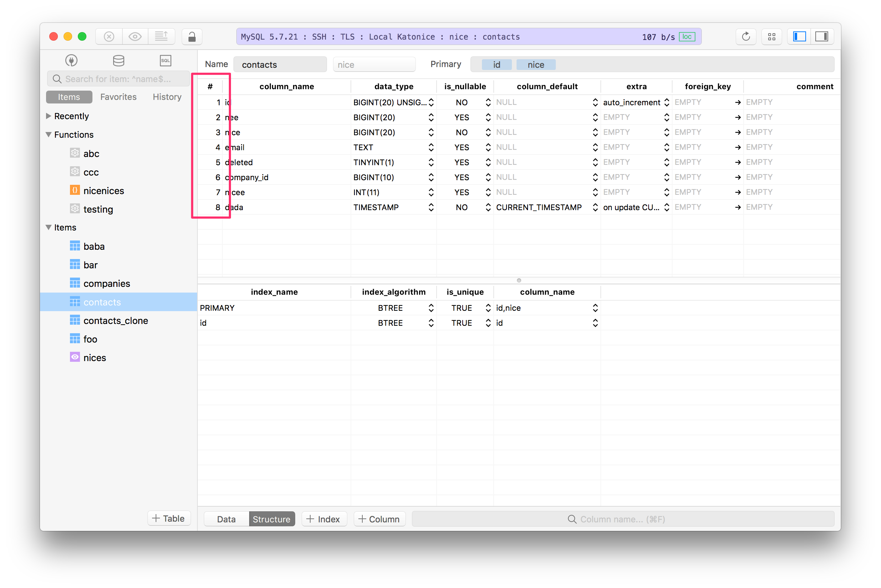Open the grid view icon at top right
The image size is (881, 588).
(771, 36)
